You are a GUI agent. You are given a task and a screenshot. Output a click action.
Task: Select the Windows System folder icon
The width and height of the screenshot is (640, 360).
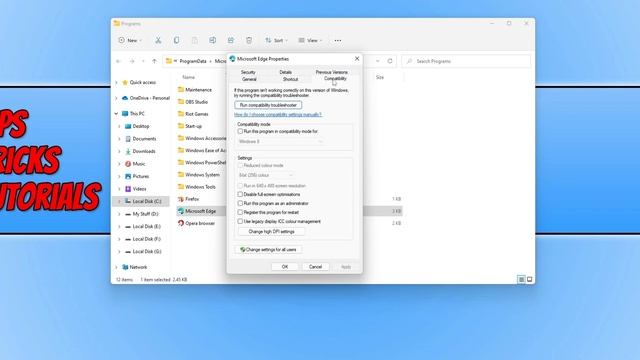[181, 175]
